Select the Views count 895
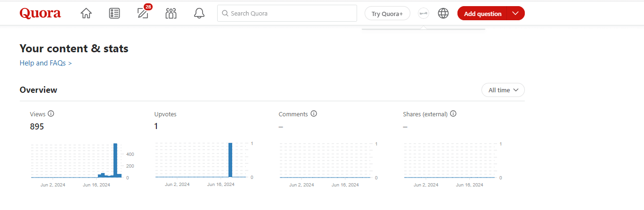The width and height of the screenshot is (644, 210). [x=37, y=127]
